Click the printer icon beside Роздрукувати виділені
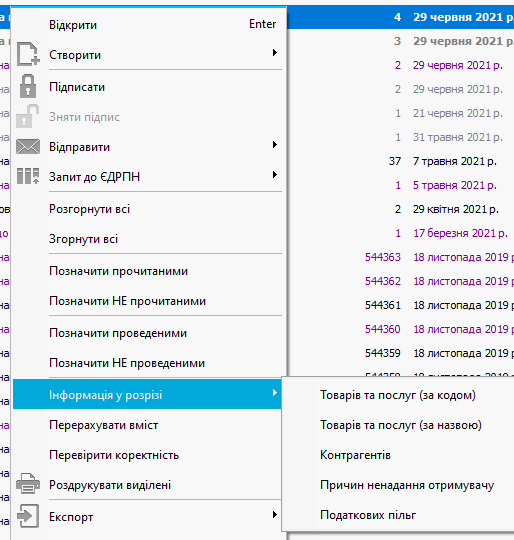 click(x=28, y=484)
